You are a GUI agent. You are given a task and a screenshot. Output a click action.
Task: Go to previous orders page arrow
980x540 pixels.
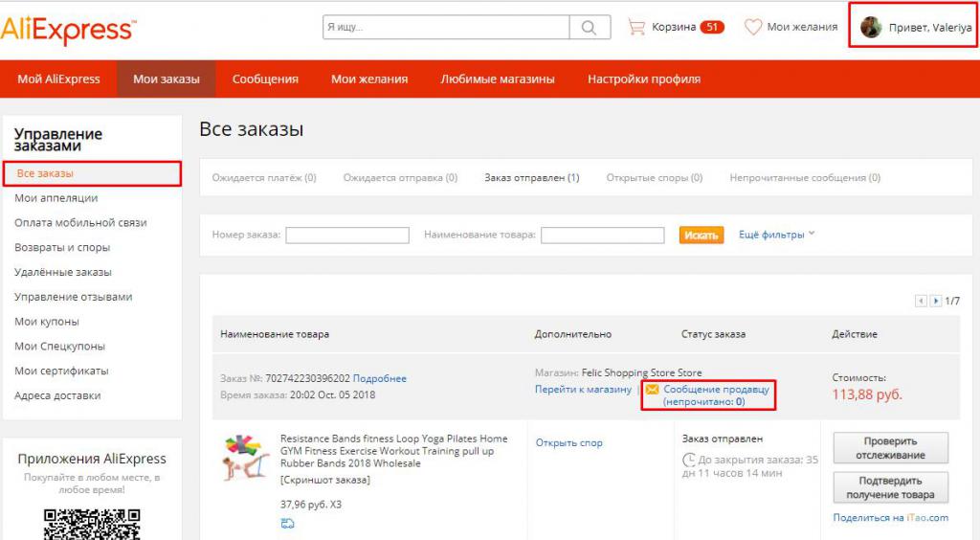coord(921,301)
